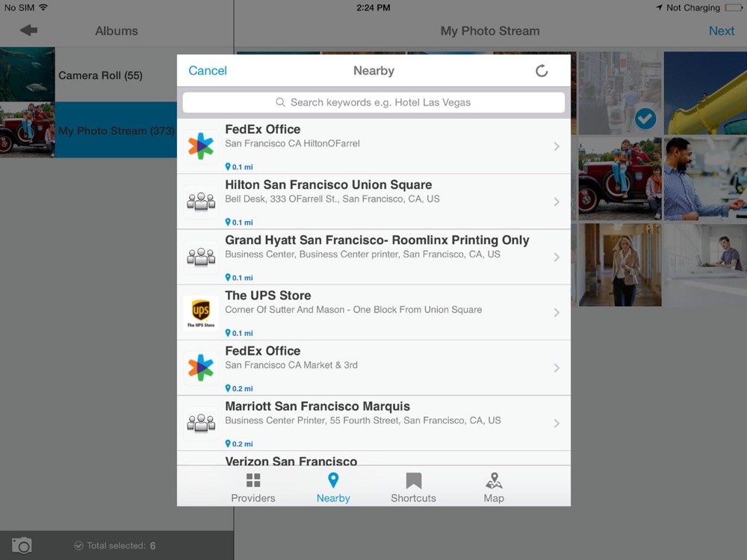Switch to the Providers tab
Image resolution: width=747 pixels, height=560 pixels.
pyautogui.click(x=253, y=488)
